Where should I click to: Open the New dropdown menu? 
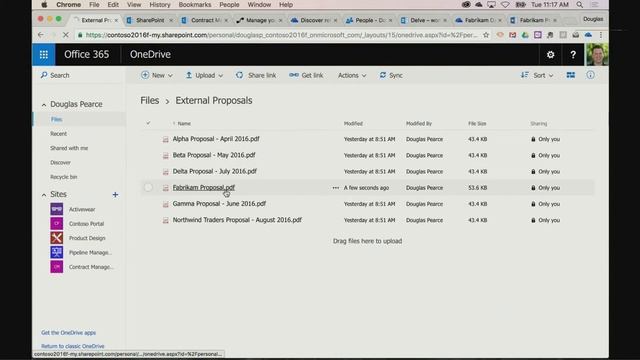coord(157,76)
